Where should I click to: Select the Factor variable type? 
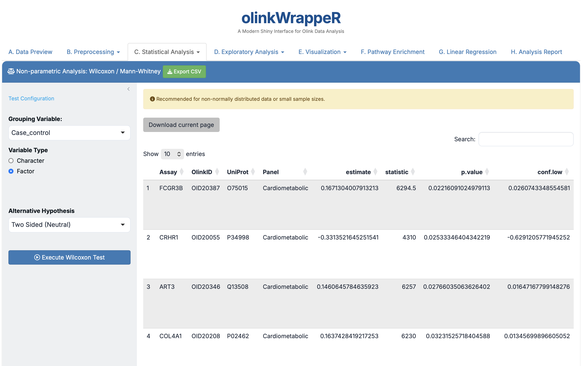(11, 171)
